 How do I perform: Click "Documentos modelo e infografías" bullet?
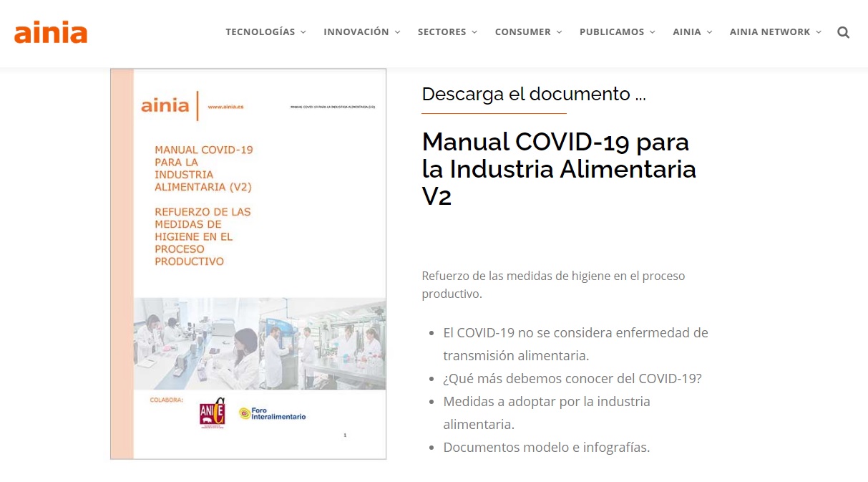point(547,447)
